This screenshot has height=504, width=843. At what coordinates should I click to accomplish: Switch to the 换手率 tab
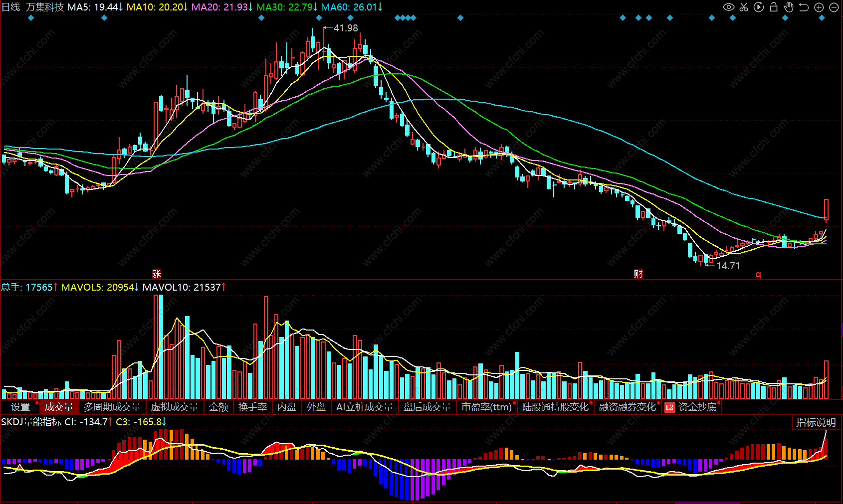pyautogui.click(x=252, y=407)
